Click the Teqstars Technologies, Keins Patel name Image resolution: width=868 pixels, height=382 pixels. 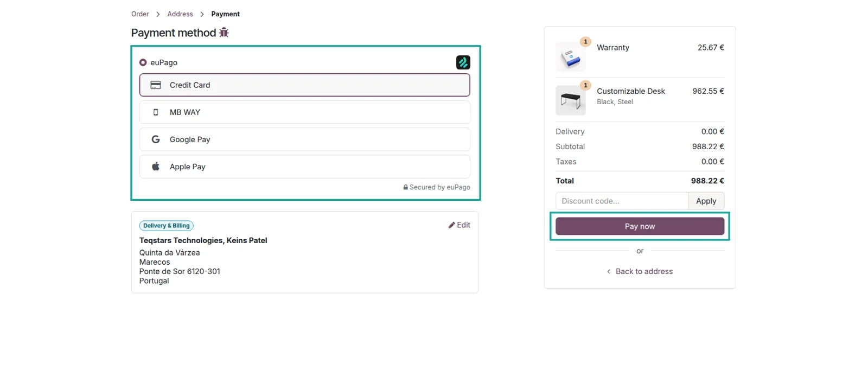pyautogui.click(x=203, y=240)
